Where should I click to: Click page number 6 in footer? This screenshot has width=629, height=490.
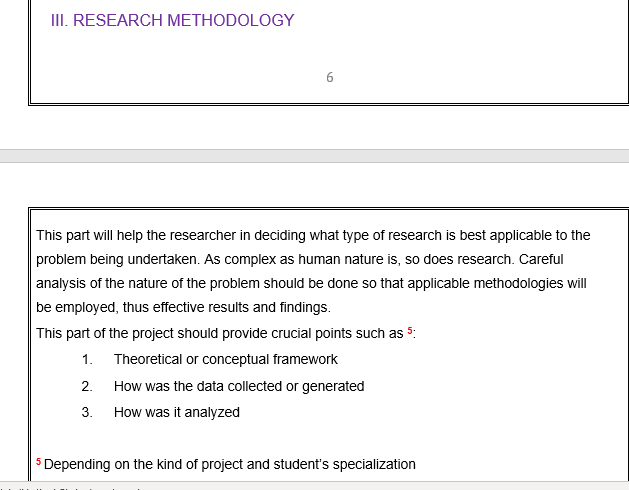tap(330, 77)
